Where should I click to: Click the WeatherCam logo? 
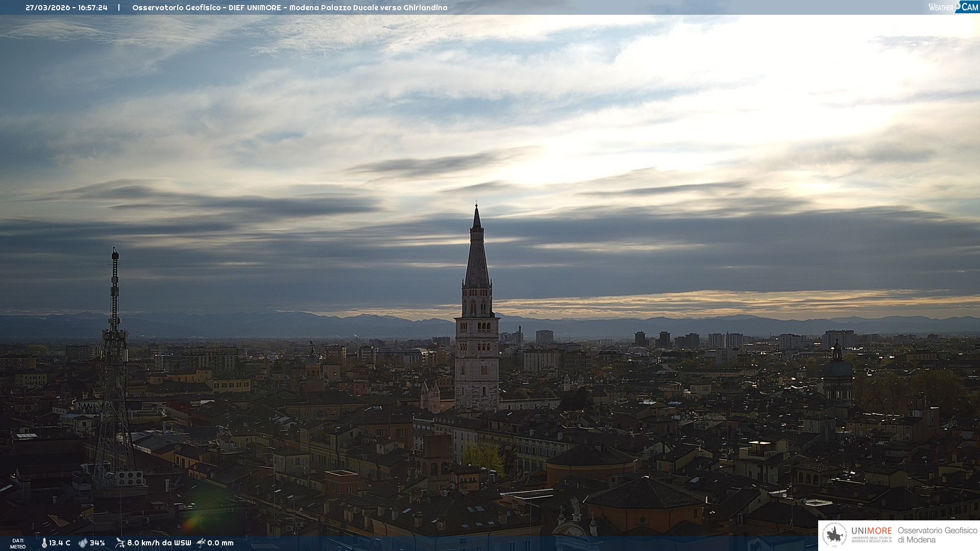953,7
